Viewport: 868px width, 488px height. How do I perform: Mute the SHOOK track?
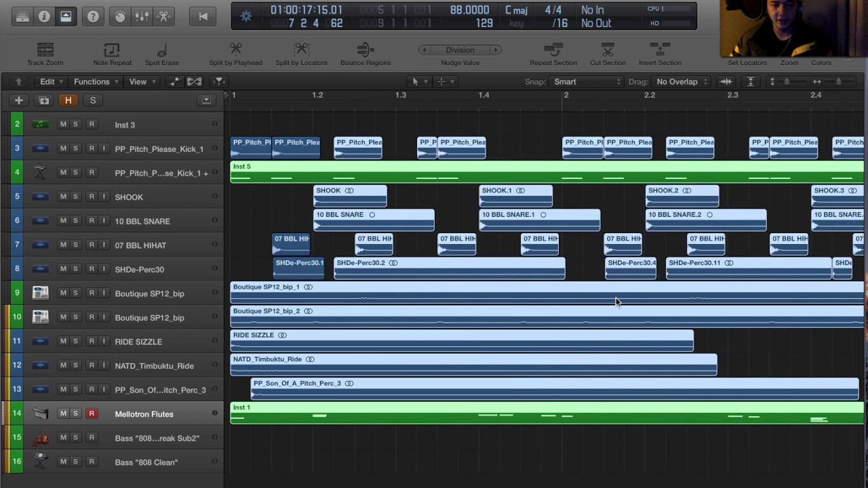point(63,197)
